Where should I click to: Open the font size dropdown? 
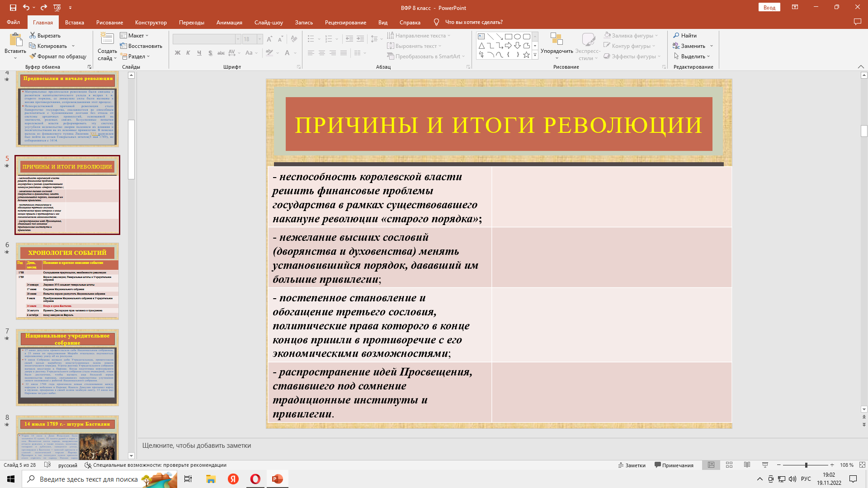tap(259, 39)
